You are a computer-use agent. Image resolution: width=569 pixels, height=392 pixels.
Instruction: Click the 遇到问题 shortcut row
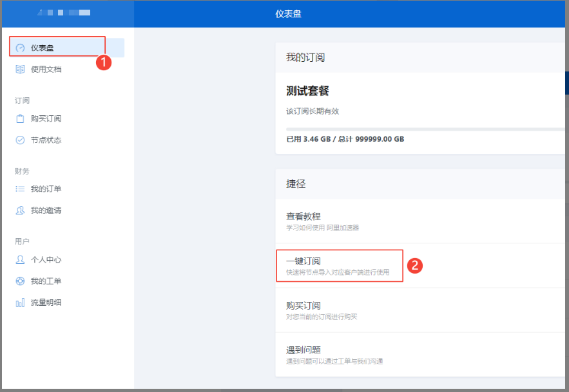pos(304,350)
